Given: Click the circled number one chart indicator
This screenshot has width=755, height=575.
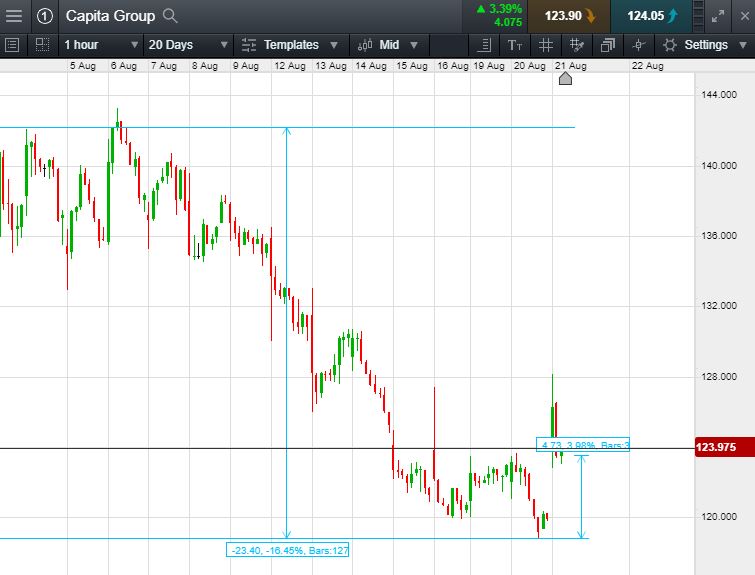Looking at the screenshot, I should pyautogui.click(x=45, y=16).
